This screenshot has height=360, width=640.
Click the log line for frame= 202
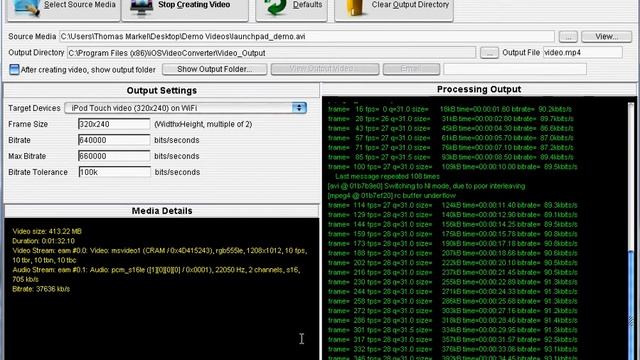(453, 263)
